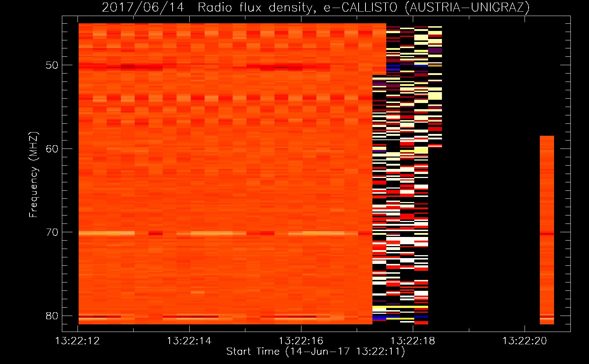Click the isolated orange data strip near 13:22:20
This screenshot has width=589, height=364.
click(x=547, y=230)
